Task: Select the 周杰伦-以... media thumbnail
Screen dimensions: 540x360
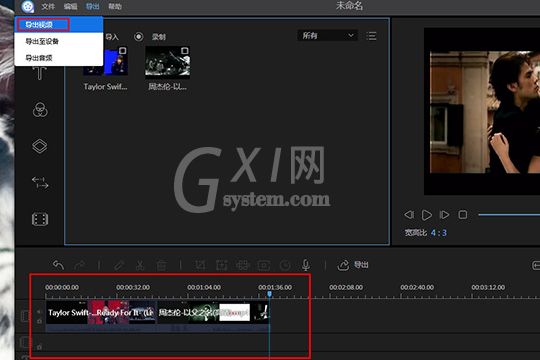Action: pos(167,62)
